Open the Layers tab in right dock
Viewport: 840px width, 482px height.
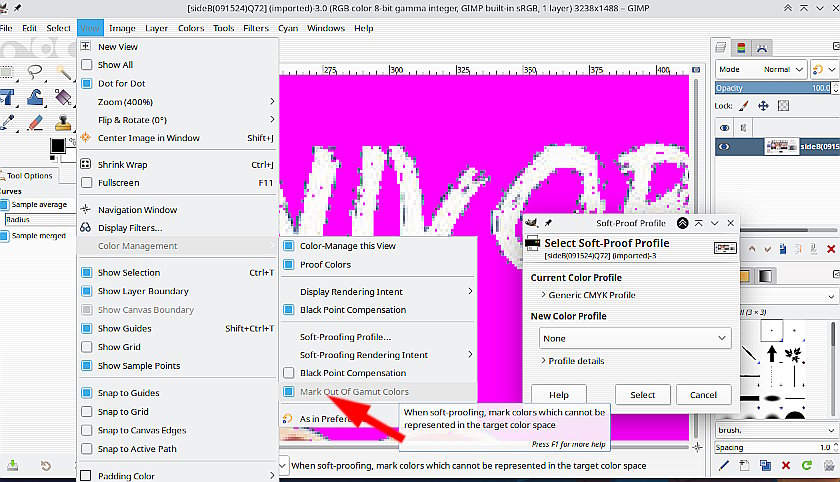721,48
